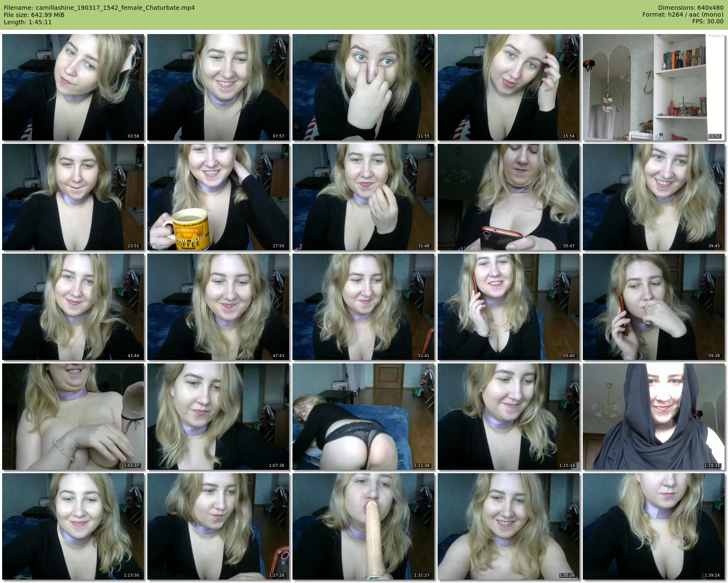
Task: Select the thumbnail marked 51:41
Action: 364,307
